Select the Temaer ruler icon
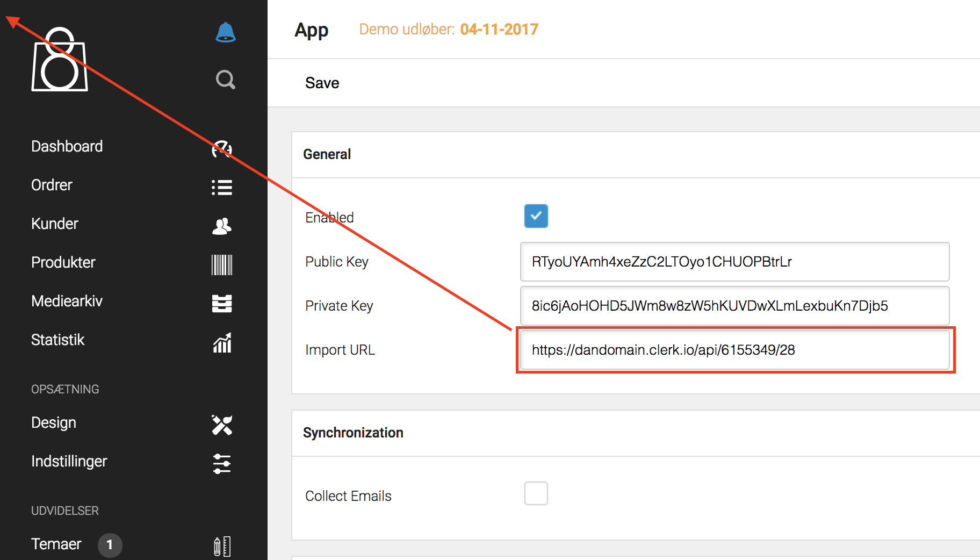The width and height of the screenshot is (980, 560). (222, 545)
